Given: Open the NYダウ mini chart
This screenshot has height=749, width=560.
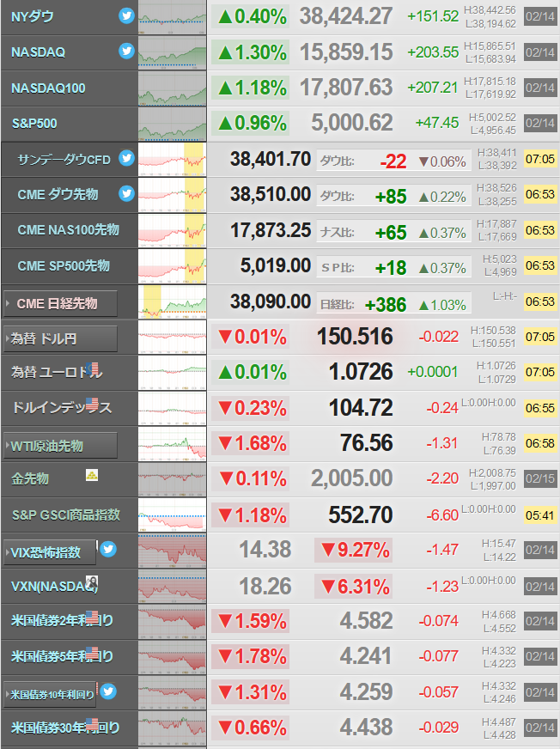Looking at the screenshot, I should point(173,17).
